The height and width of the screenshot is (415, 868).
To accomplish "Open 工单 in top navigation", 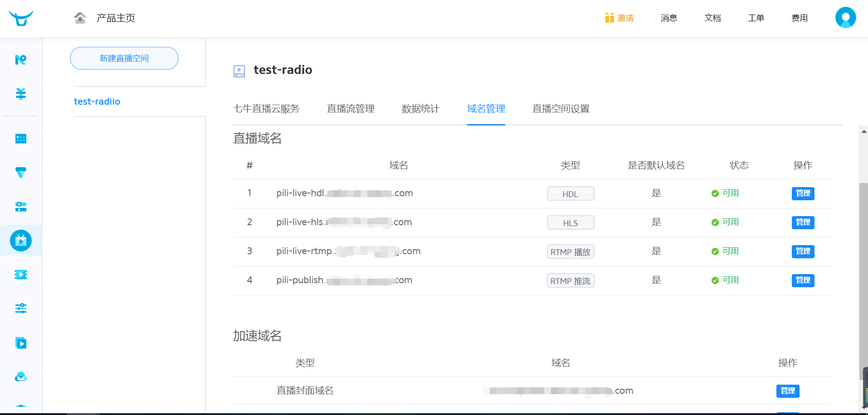I will point(756,18).
